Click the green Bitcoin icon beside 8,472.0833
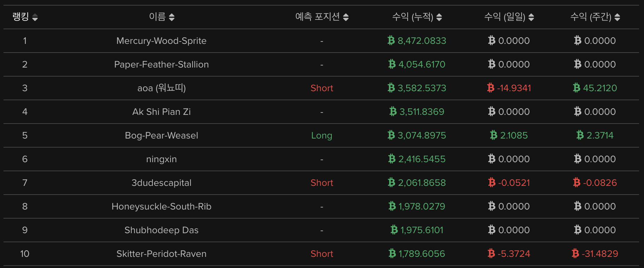644x268 pixels. 391,41
